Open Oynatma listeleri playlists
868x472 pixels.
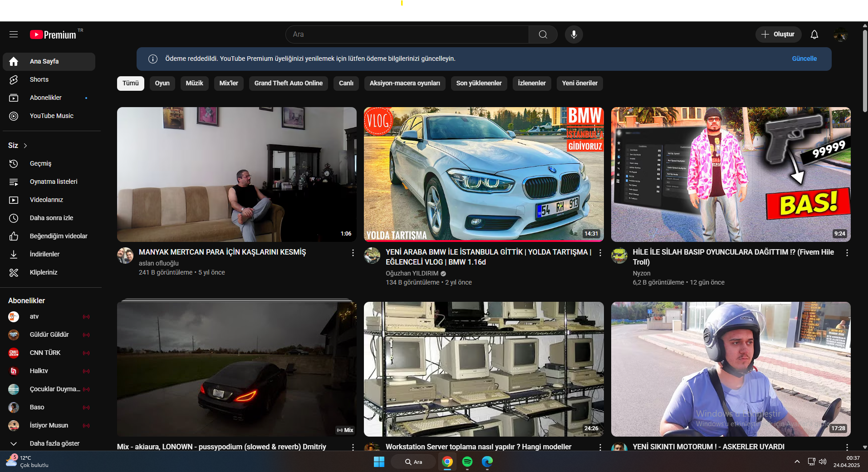[x=49, y=182]
